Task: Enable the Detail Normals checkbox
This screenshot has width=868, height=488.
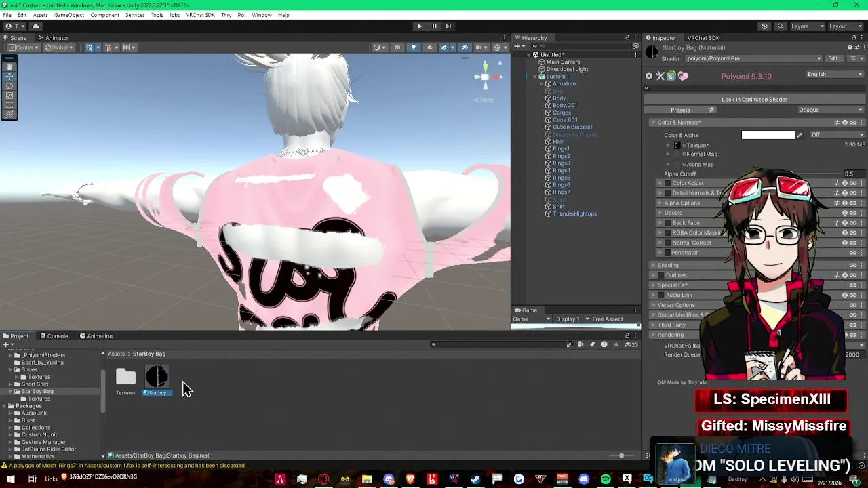Action: tap(667, 193)
